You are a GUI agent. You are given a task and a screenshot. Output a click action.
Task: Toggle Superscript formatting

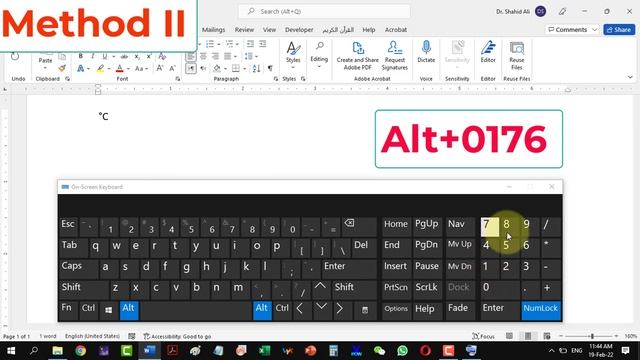click(149, 56)
